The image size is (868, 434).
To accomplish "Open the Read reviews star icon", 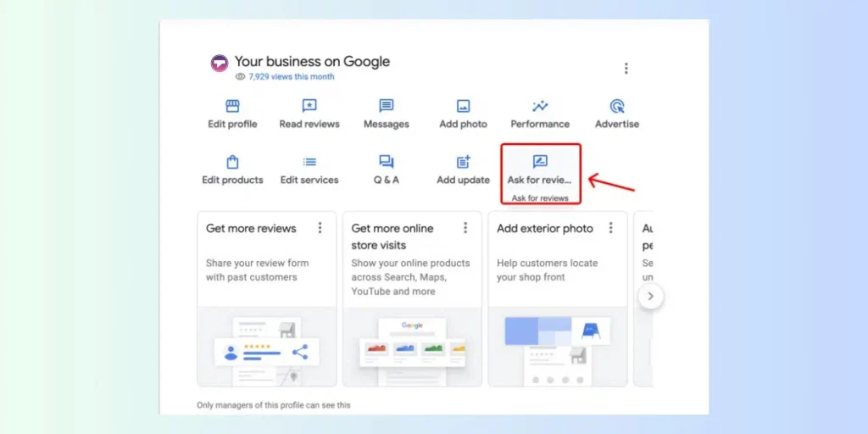I will pos(309,106).
